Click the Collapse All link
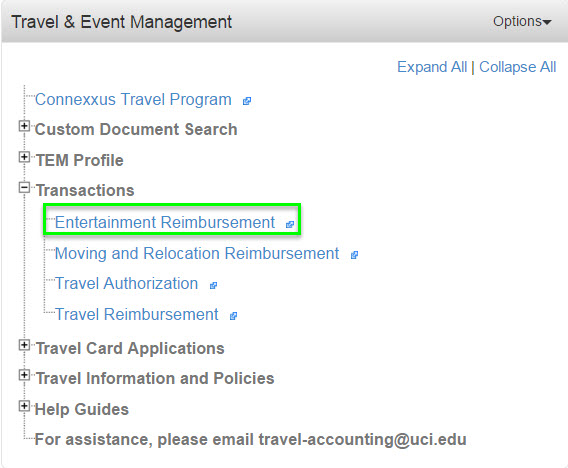This screenshot has width=568, height=468. click(518, 67)
